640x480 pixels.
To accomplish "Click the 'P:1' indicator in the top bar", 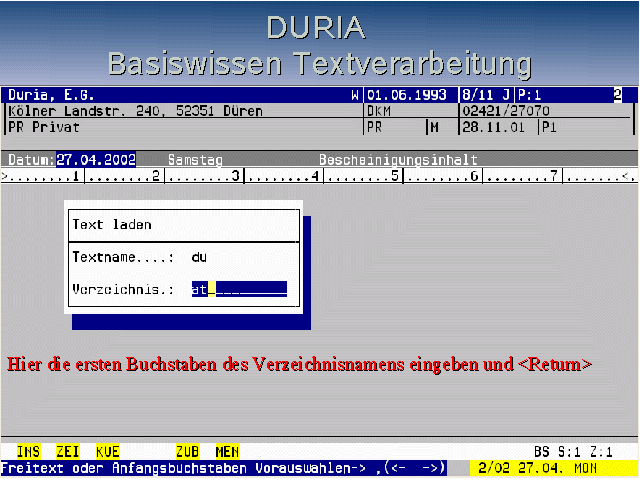I will click(529, 95).
